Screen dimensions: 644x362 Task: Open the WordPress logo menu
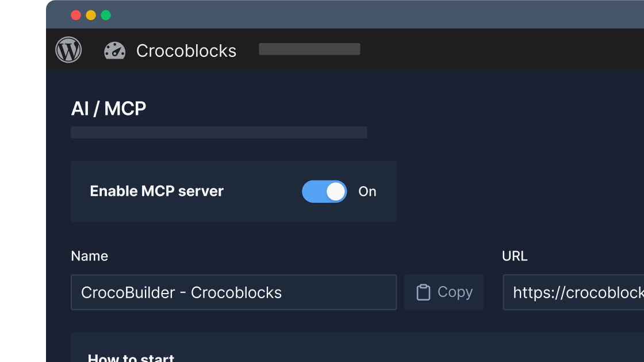point(68,49)
